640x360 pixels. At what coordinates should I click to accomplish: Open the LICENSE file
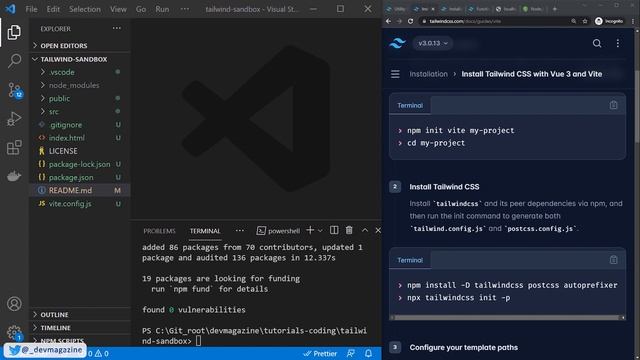(x=80, y=151)
